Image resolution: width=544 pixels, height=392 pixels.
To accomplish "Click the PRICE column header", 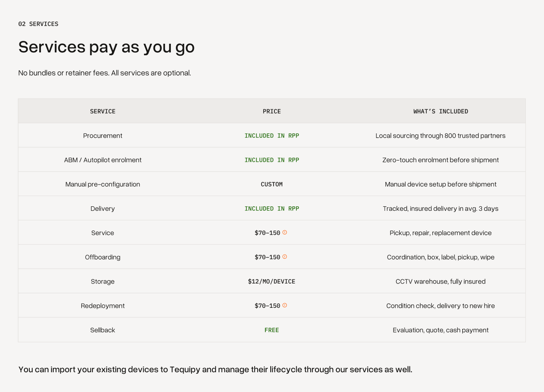I will (272, 111).
